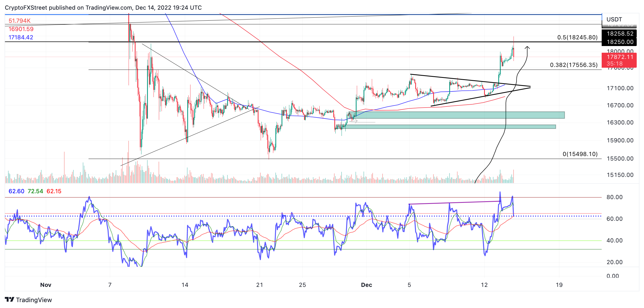The image size is (644, 308).
Task: Click the 18250.00 price label
Action: click(x=620, y=42)
